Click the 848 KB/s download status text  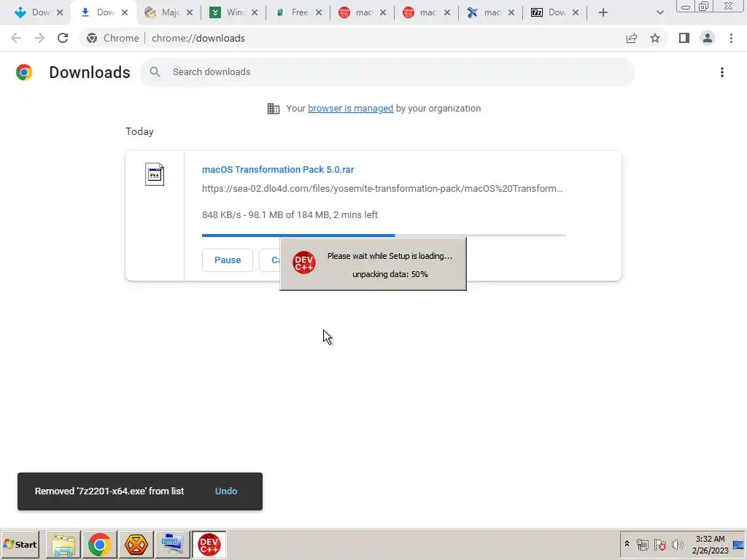pyautogui.click(x=290, y=215)
